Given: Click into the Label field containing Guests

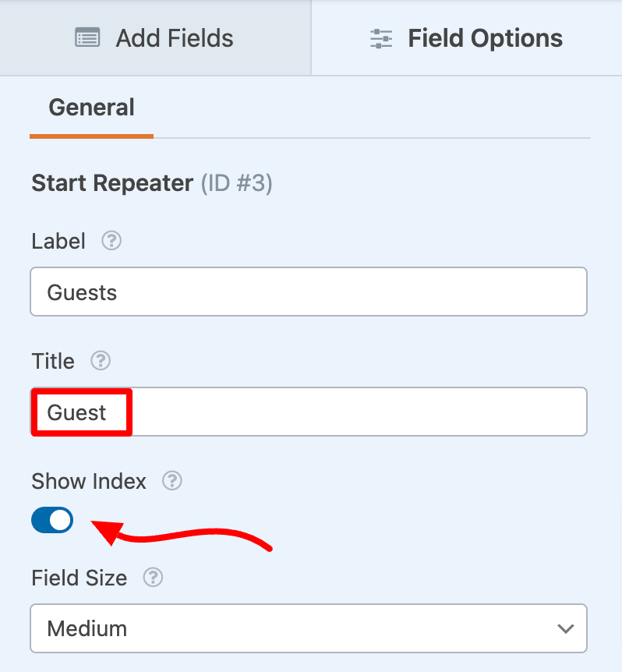Looking at the screenshot, I should tap(309, 292).
